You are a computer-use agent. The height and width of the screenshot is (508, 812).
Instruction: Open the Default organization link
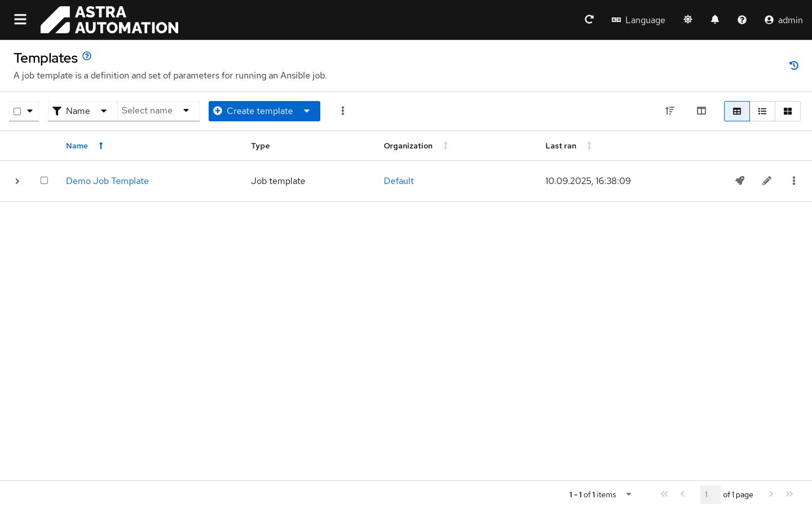click(399, 181)
